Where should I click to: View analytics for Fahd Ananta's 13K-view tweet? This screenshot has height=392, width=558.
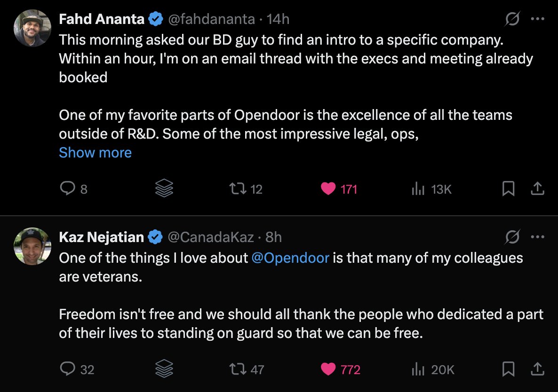(x=418, y=189)
